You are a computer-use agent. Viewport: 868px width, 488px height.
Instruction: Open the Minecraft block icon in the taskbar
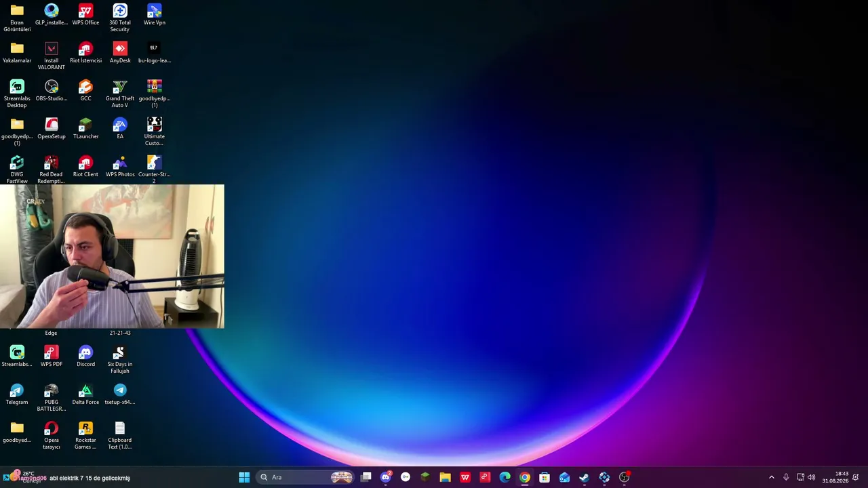tap(425, 477)
